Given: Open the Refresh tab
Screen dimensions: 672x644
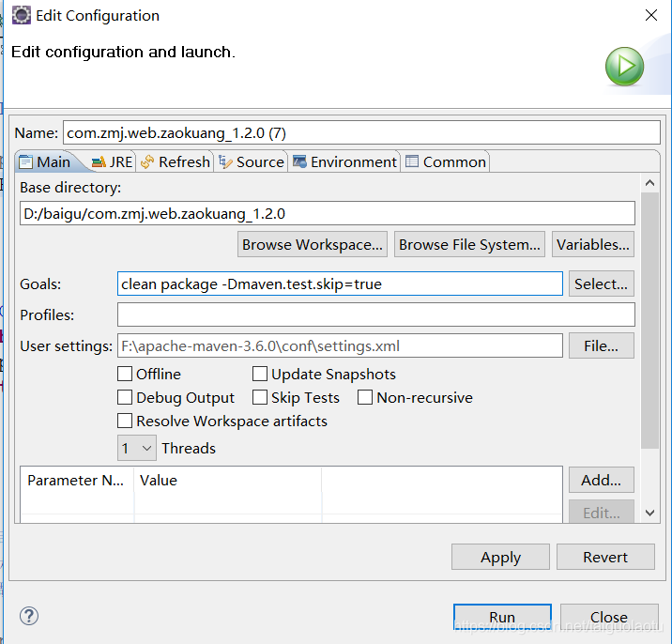Looking at the screenshot, I should [176, 162].
